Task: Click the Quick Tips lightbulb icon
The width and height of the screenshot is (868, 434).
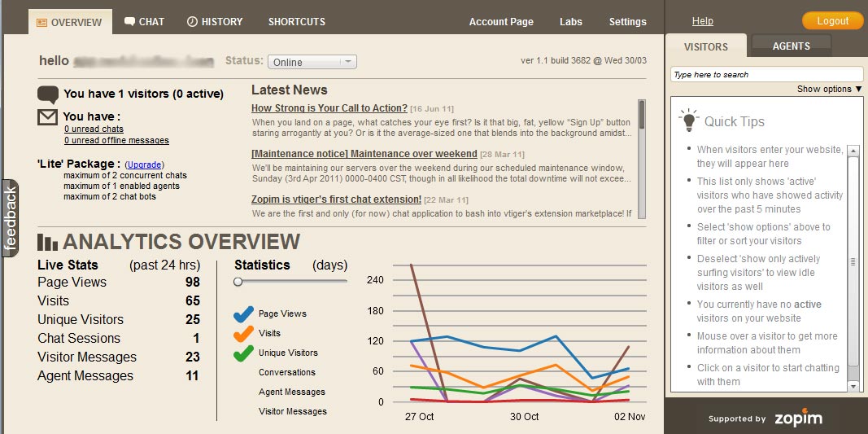Action: pos(689,121)
